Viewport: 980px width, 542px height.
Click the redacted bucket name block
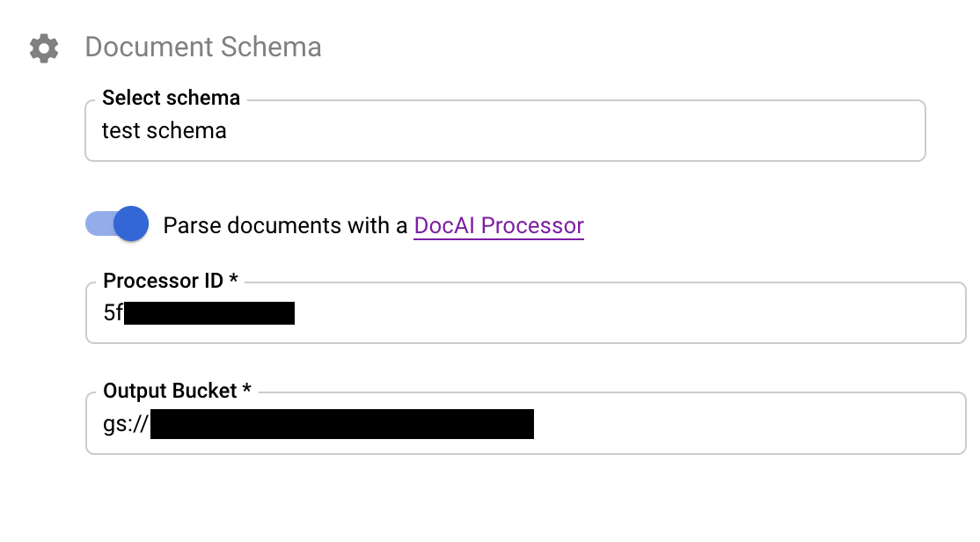(342, 424)
